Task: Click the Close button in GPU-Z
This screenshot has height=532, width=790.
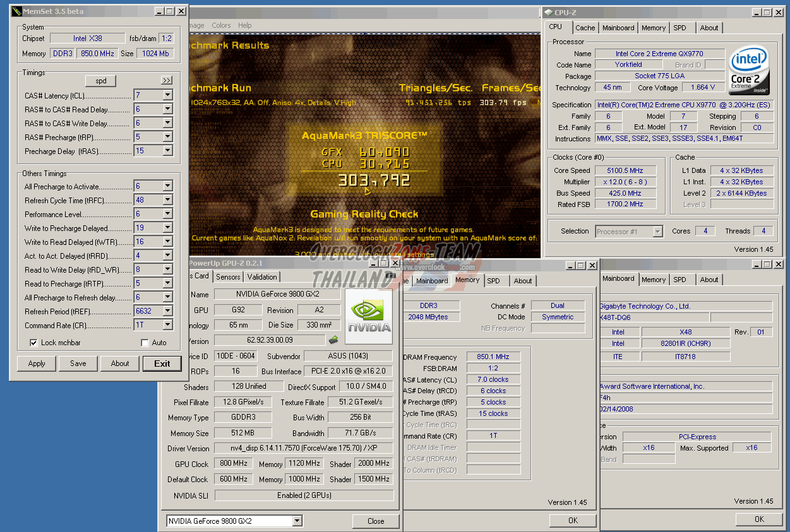Action: 376,521
